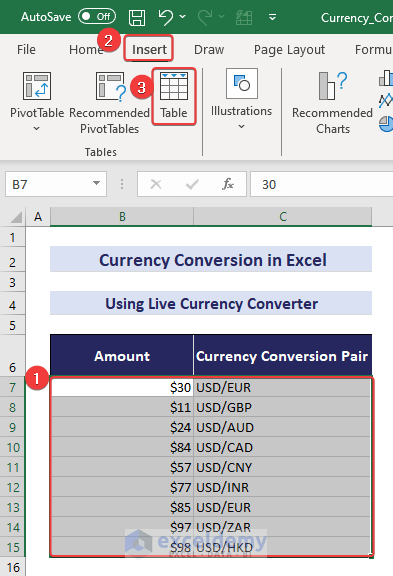Image resolution: width=393 pixels, height=576 pixels.
Task: Click the Select All corner triangle
Action: 15,217
